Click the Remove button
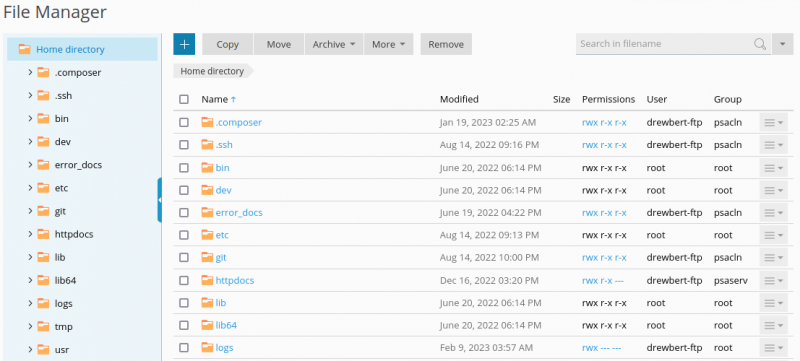The image size is (800, 361). click(x=446, y=44)
